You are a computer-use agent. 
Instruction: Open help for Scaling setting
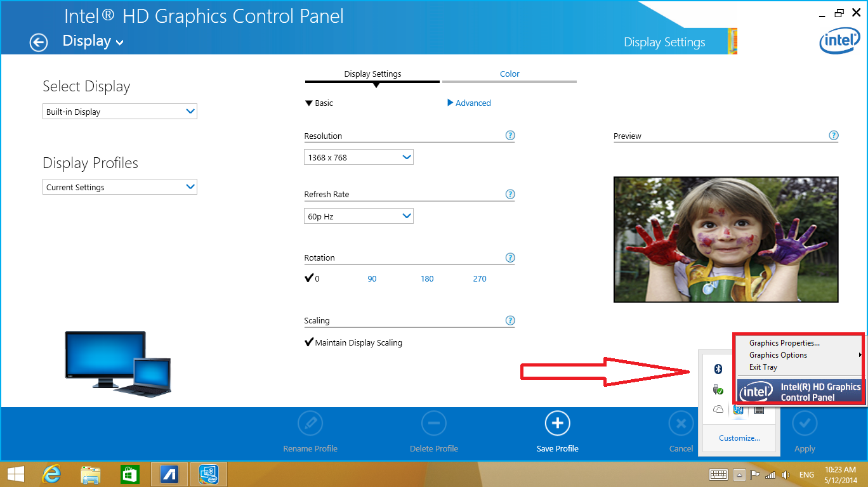(x=510, y=320)
